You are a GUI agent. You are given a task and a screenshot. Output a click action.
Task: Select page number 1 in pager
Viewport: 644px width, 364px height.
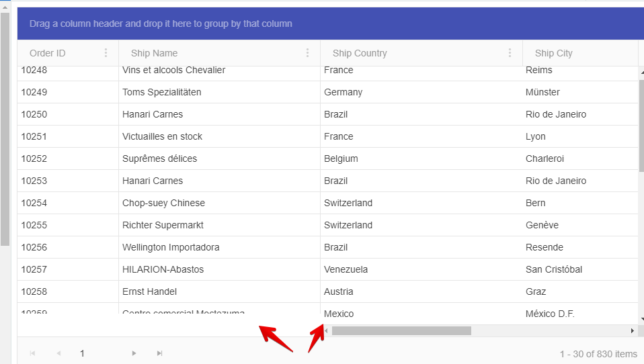[82, 353]
